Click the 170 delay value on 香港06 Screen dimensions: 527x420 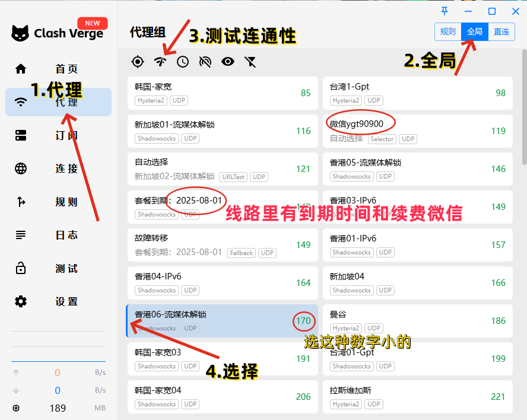click(303, 321)
